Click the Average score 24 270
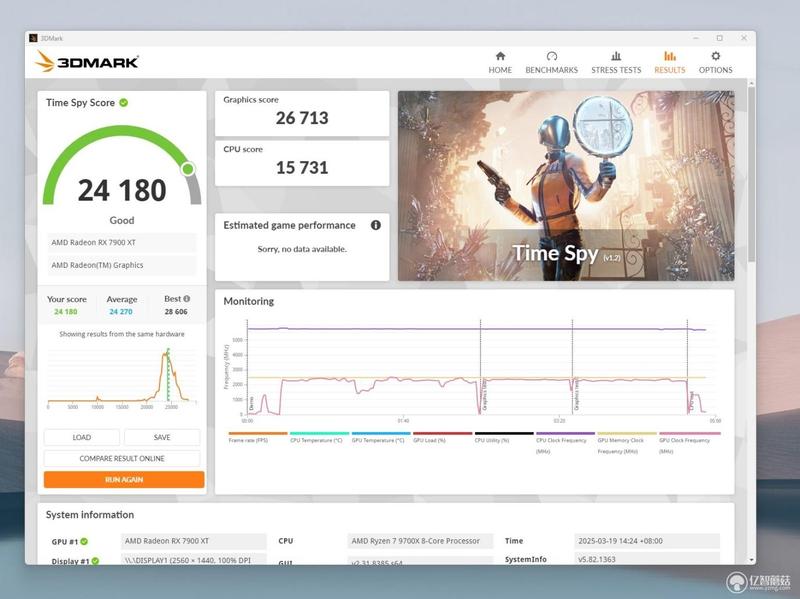The height and width of the screenshot is (599, 800). (121, 311)
